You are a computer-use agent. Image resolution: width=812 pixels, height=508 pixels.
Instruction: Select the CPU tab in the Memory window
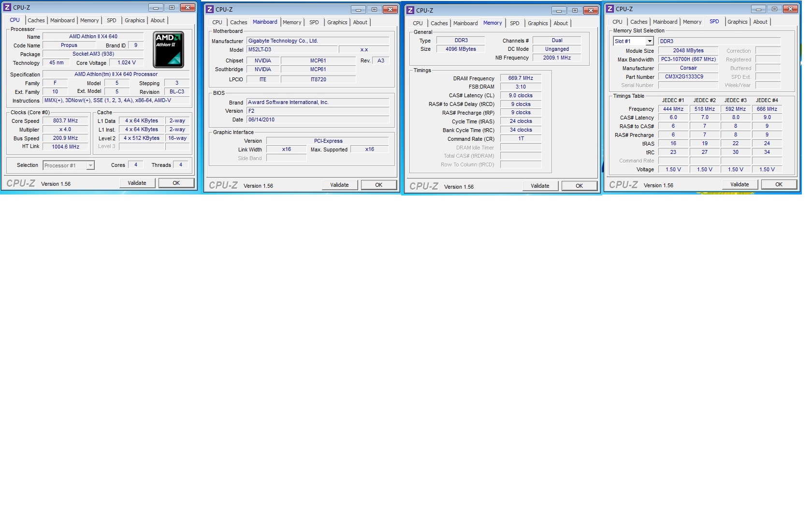[x=418, y=23]
